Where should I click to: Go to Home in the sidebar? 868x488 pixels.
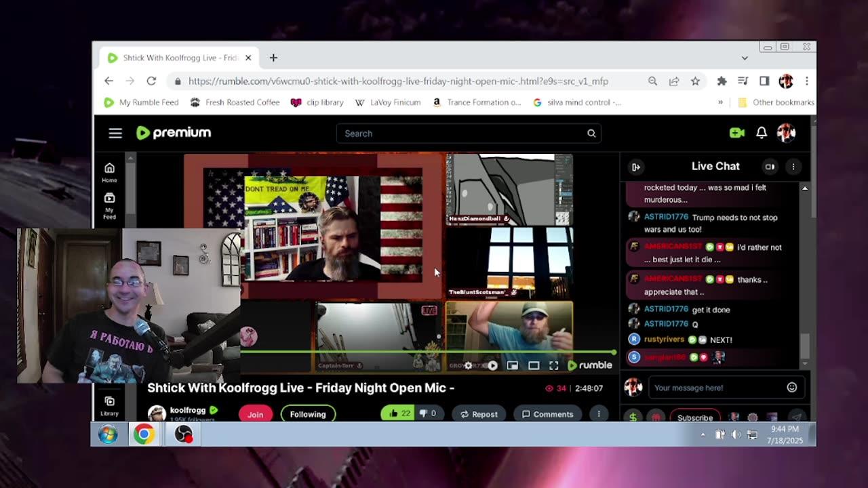click(x=109, y=173)
